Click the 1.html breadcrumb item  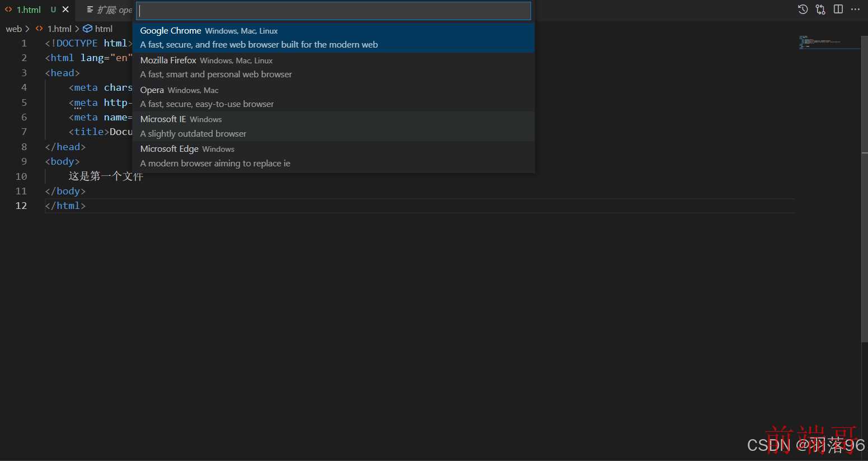pos(59,29)
